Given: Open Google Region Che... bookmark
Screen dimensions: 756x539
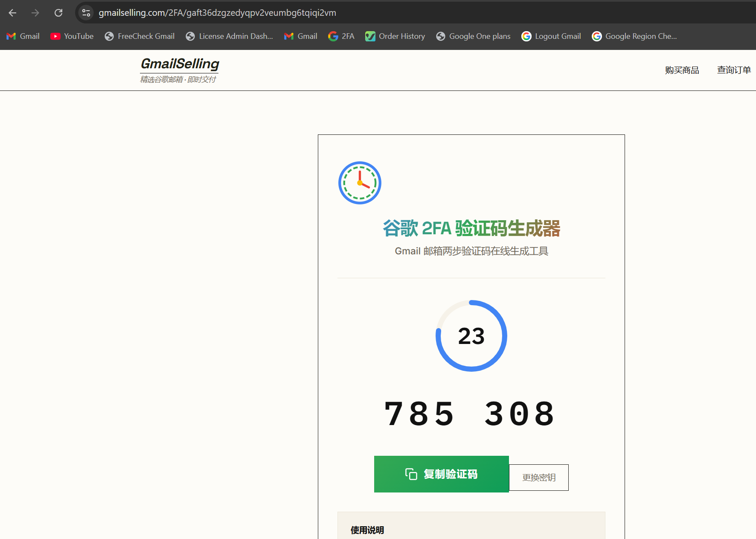Looking at the screenshot, I should (634, 36).
